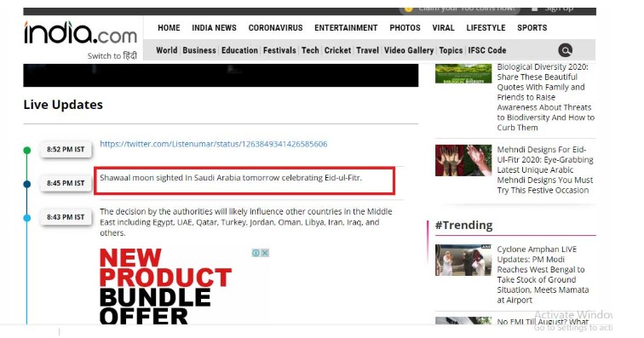The image size is (644, 338).
Task: Open No EMI Till August headline
Action: 543,321
